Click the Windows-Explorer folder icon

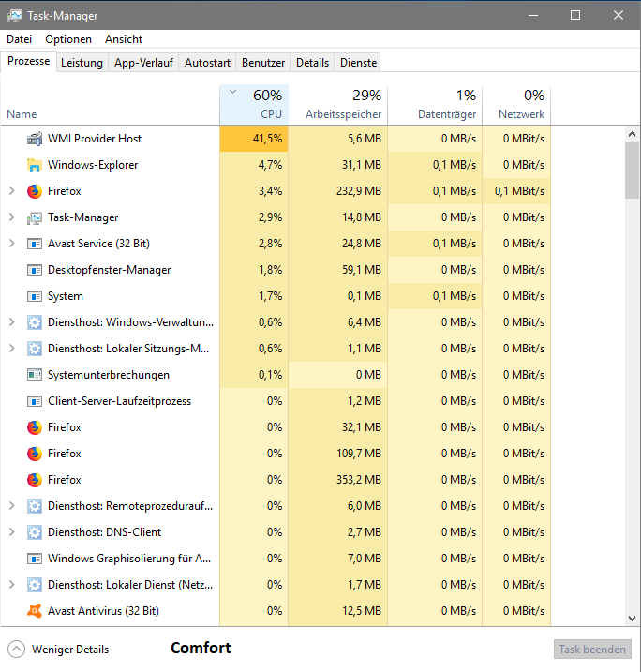coord(35,165)
